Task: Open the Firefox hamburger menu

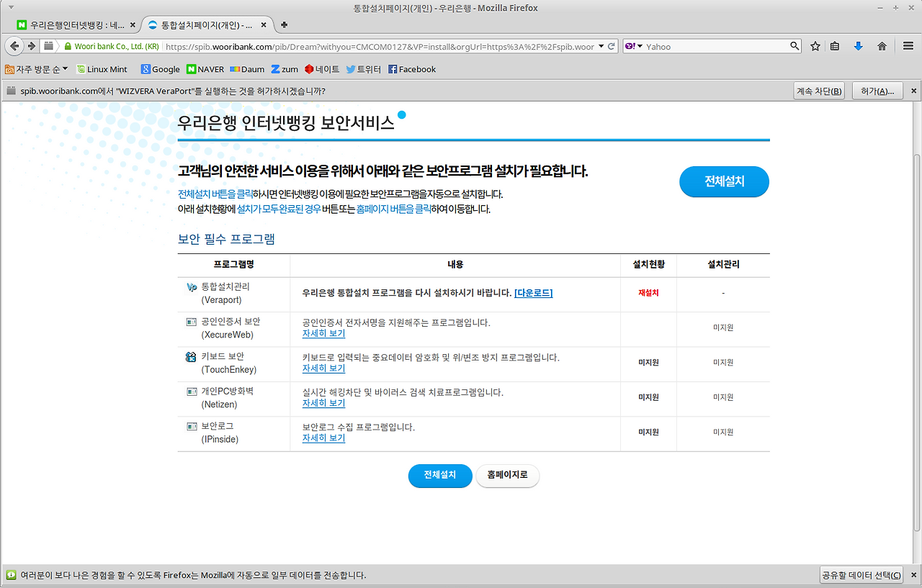Action: [908, 46]
